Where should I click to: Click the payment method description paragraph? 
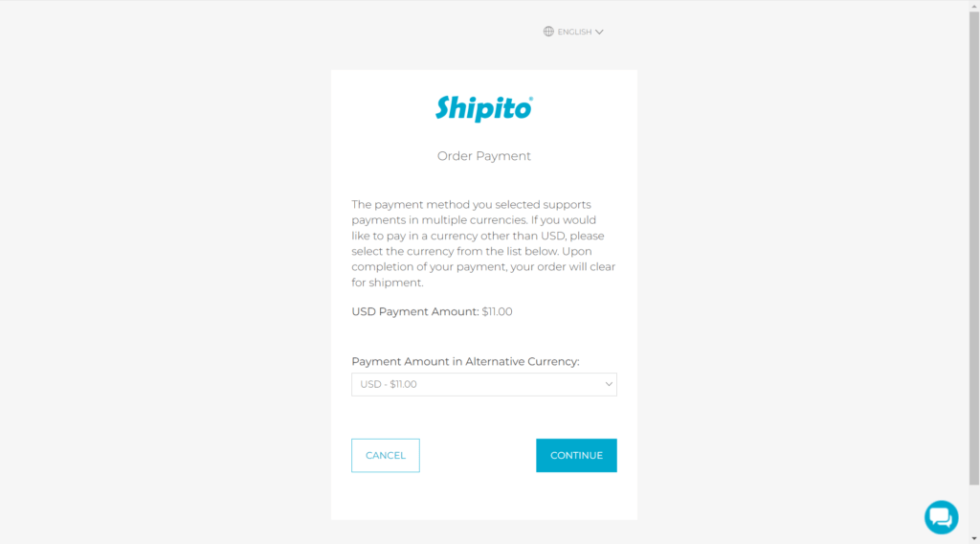click(x=483, y=243)
